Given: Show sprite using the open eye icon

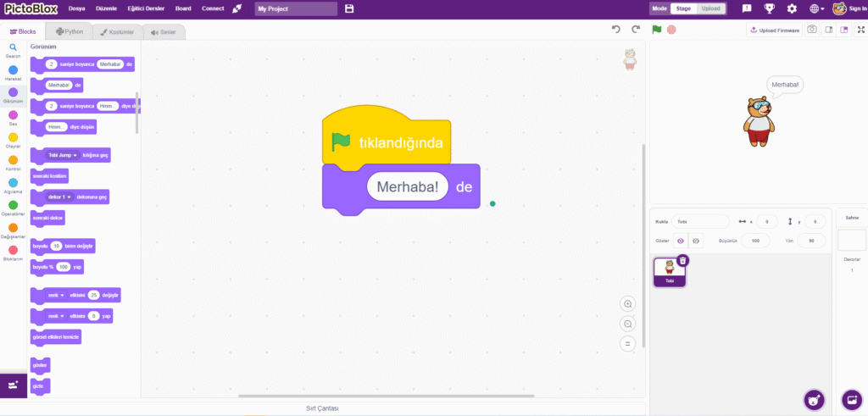Looking at the screenshot, I should point(680,241).
